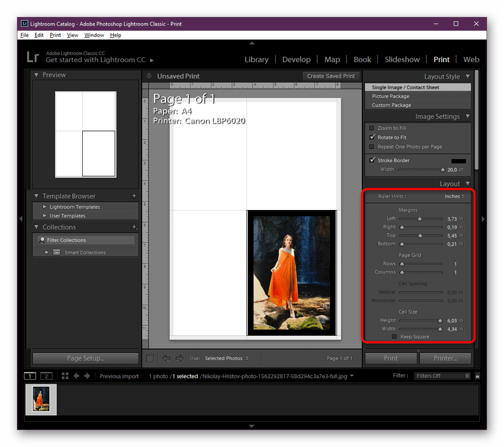Screen dimensions: 504x447
Task: Click the previous photo arrow icon
Action: tap(77, 376)
